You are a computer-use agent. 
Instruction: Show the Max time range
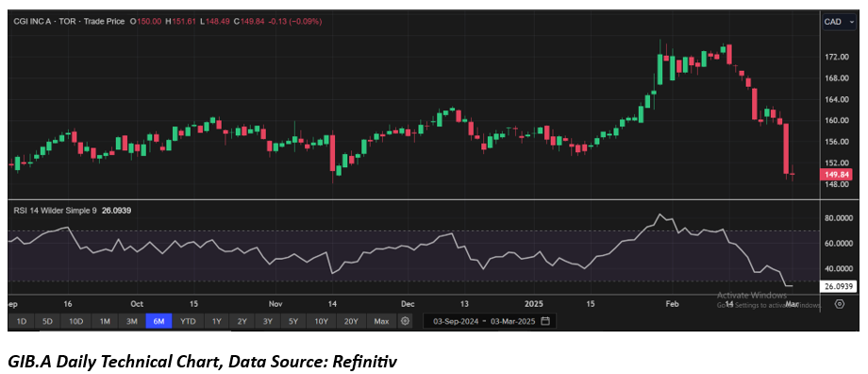381,321
